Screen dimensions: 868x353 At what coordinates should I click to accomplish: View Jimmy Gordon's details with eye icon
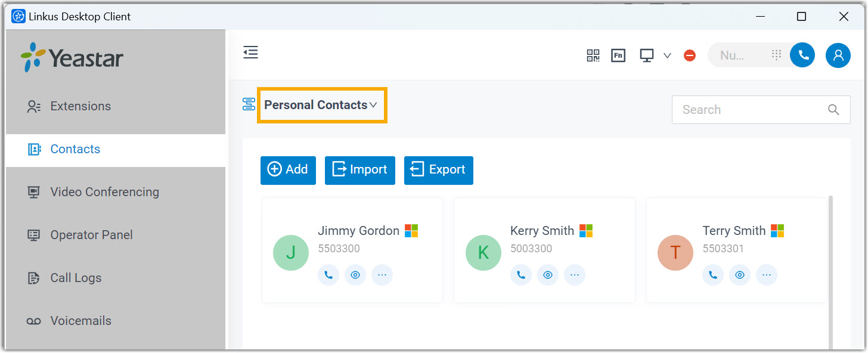click(x=355, y=275)
